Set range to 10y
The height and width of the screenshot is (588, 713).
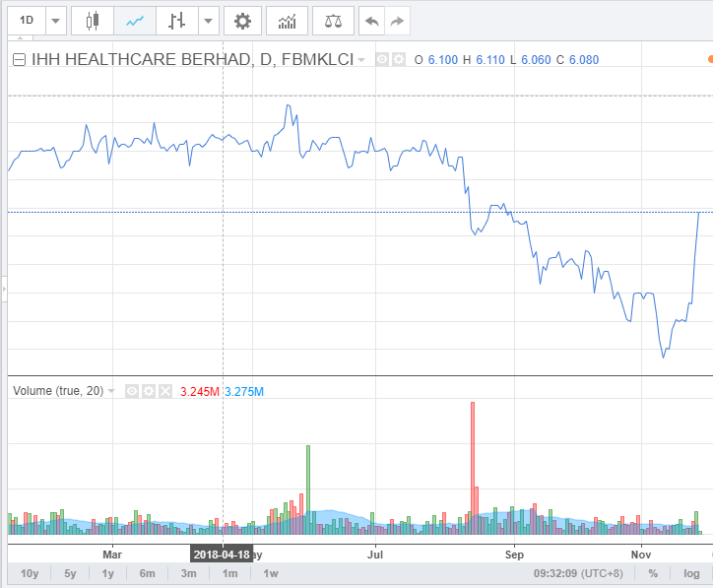30,573
